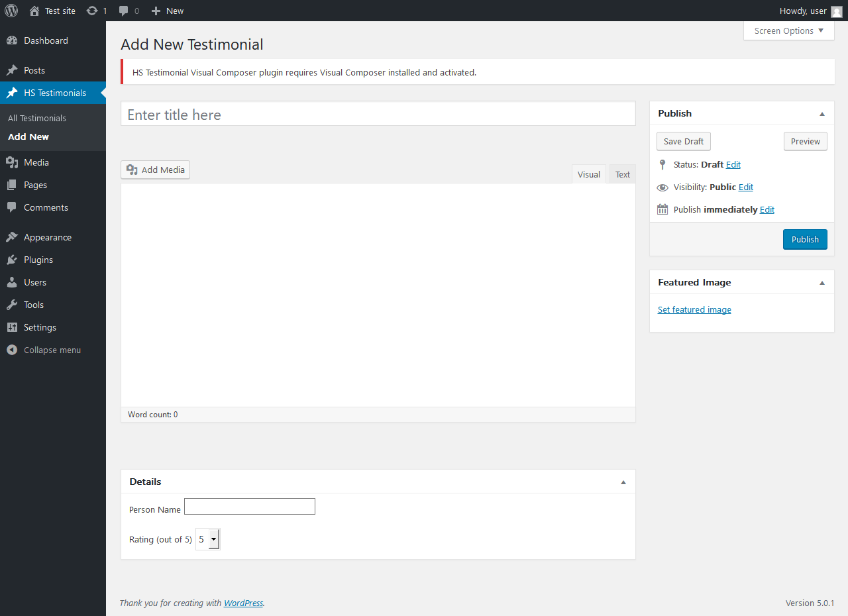Click the Status key icon in Publish box

click(662, 164)
